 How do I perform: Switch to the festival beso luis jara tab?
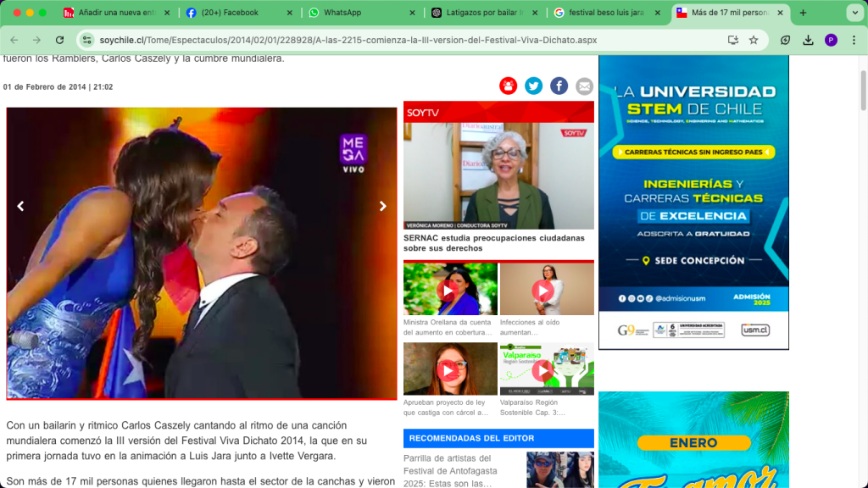(x=607, y=13)
